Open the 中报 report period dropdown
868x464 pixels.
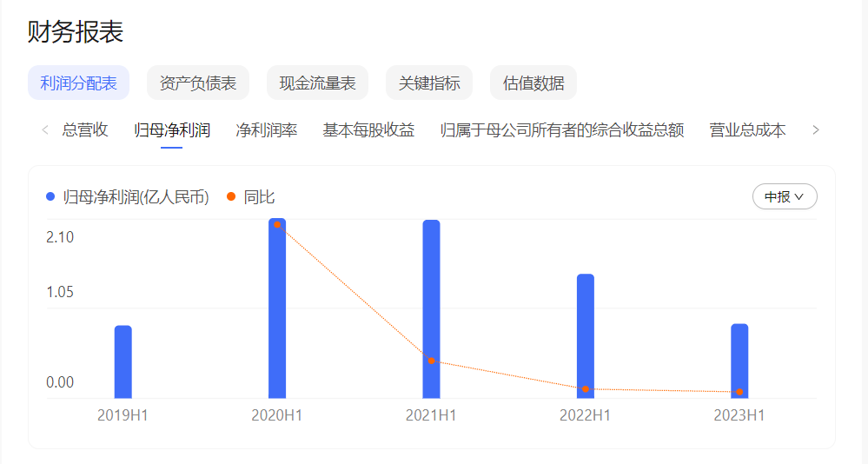tap(784, 197)
